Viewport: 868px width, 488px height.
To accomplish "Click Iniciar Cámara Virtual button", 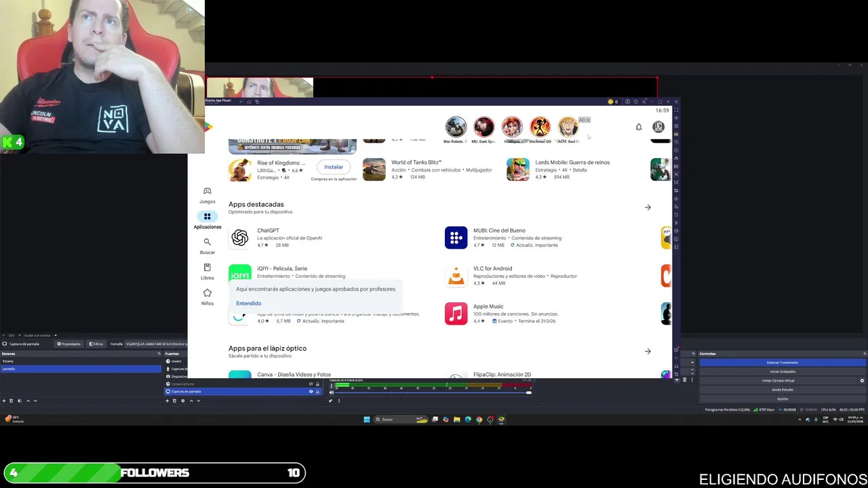I will pyautogui.click(x=778, y=380).
